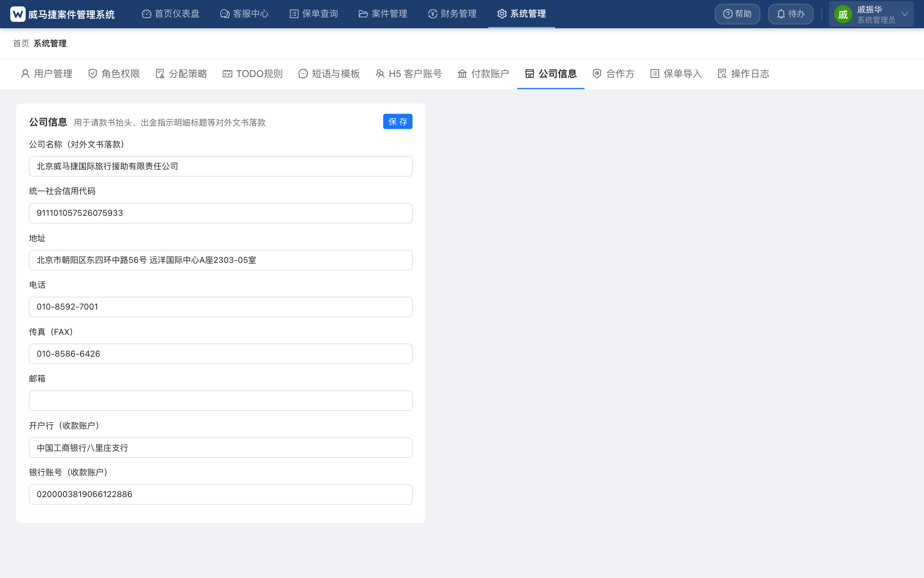Open the 案件管理 top menu

[x=383, y=14]
